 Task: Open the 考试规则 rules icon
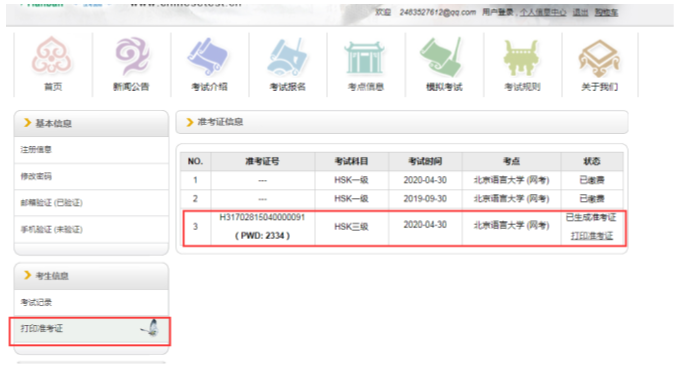[521, 57]
